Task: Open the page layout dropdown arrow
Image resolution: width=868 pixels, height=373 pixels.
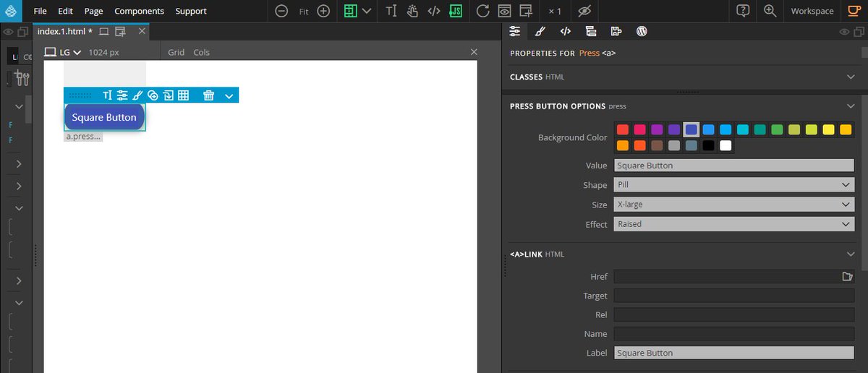Action: [367, 11]
